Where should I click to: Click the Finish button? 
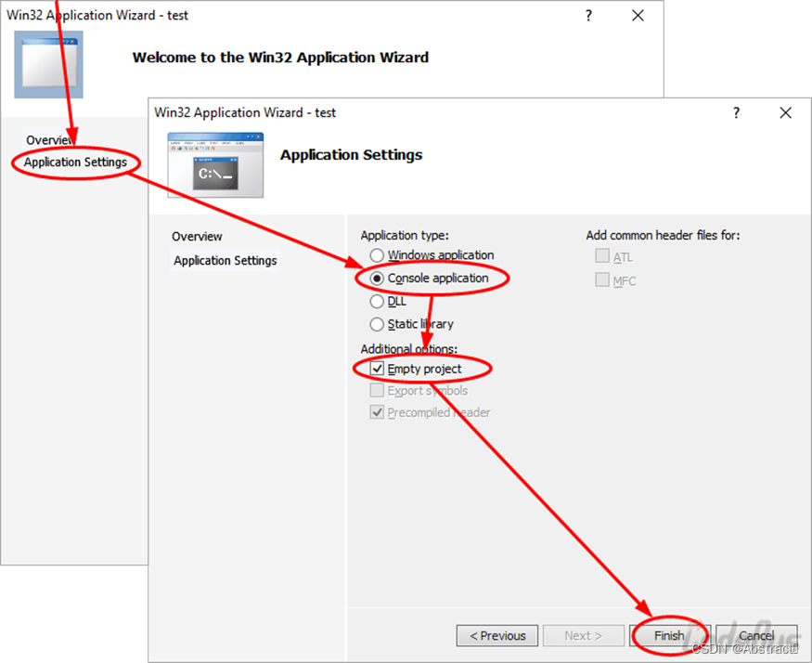pos(670,635)
